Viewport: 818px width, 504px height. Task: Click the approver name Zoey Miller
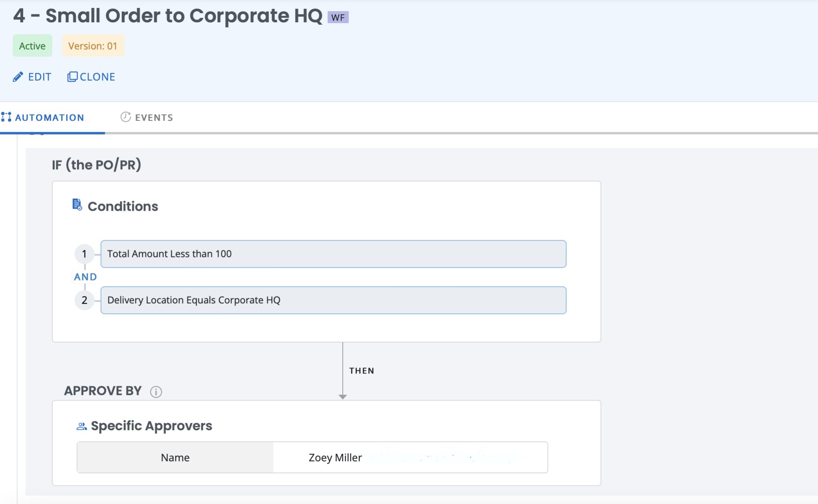336,458
